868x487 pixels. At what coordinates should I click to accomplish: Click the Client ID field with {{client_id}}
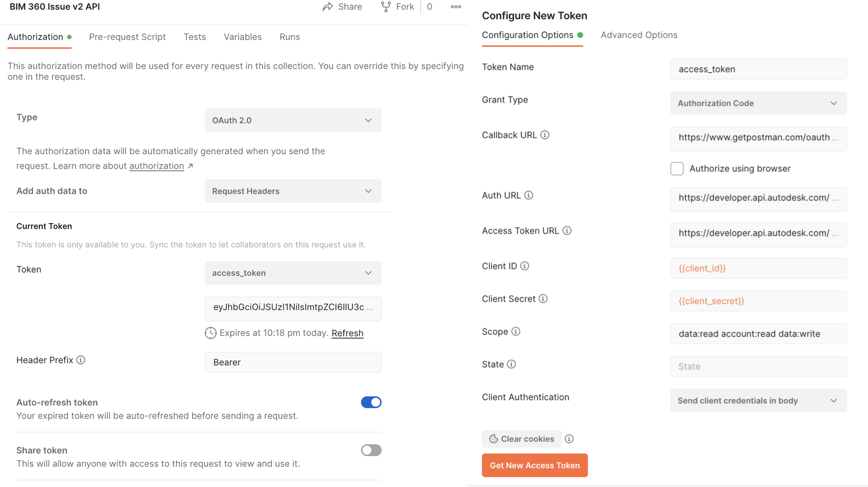[758, 268]
